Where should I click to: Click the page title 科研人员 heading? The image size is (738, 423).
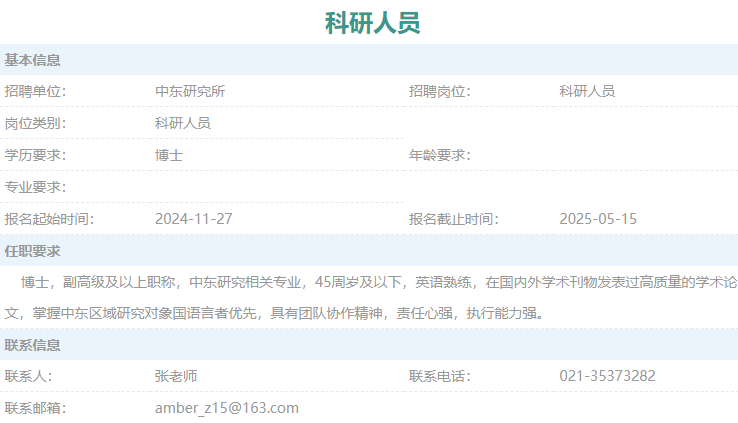click(372, 22)
